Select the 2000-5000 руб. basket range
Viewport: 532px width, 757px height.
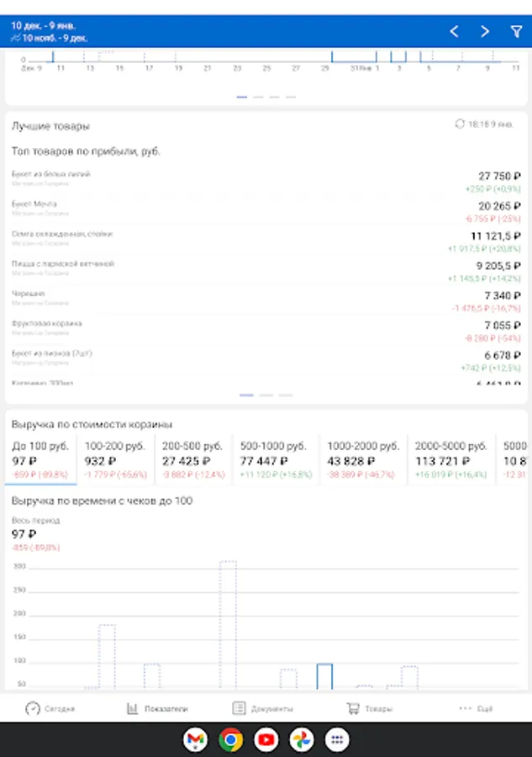click(451, 459)
